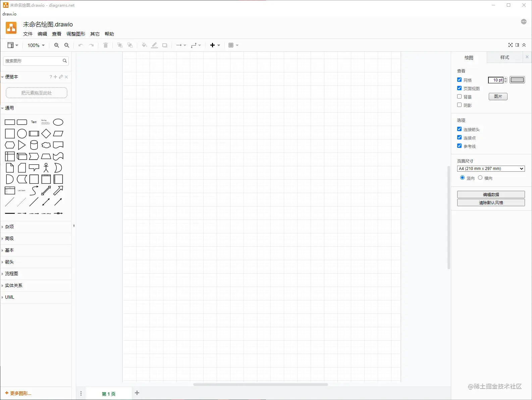Open the 调整图形 menu
Image resolution: width=532 pixels, height=400 pixels.
[76, 34]
